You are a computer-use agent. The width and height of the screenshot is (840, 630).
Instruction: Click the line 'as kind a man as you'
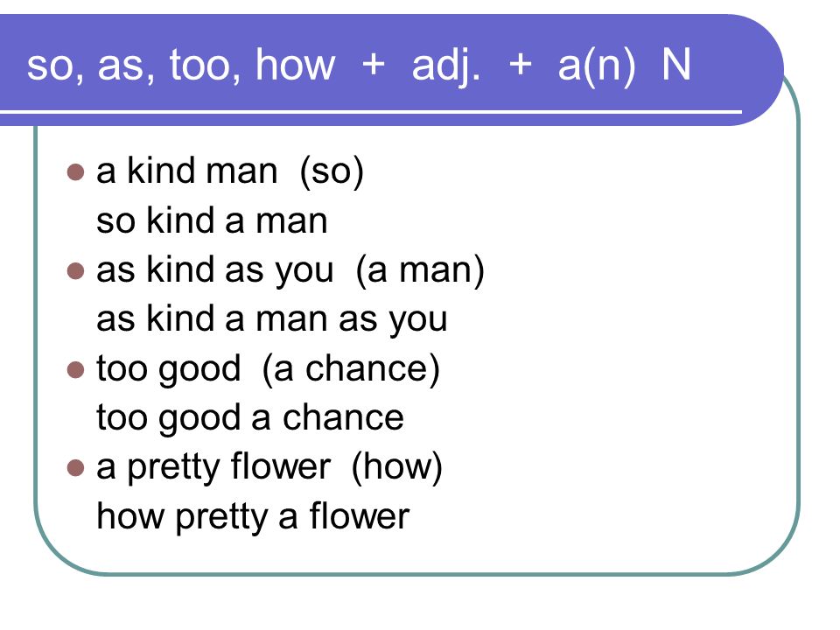271,320
